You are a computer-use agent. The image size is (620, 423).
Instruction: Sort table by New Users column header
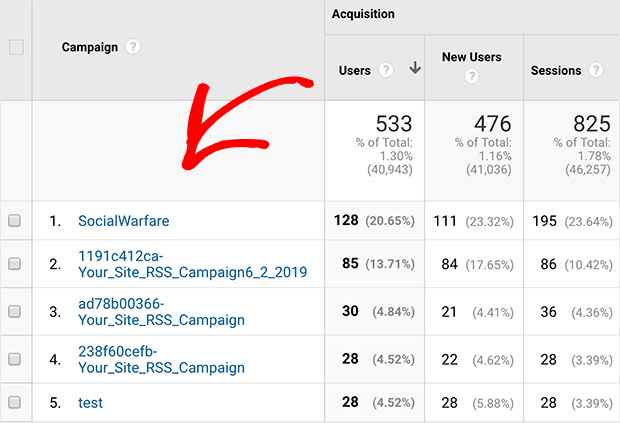[471, 58]
